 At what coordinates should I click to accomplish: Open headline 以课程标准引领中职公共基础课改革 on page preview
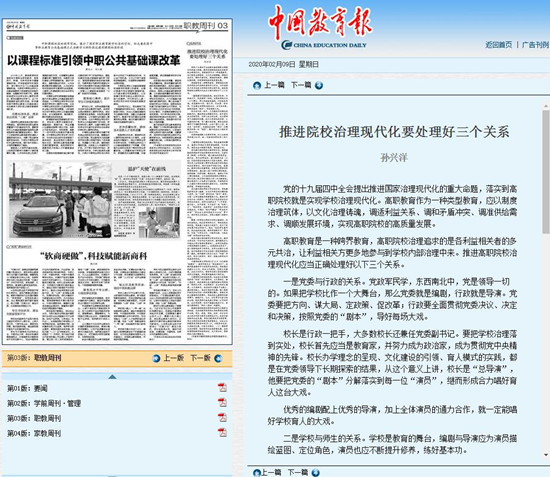point(93,60)
